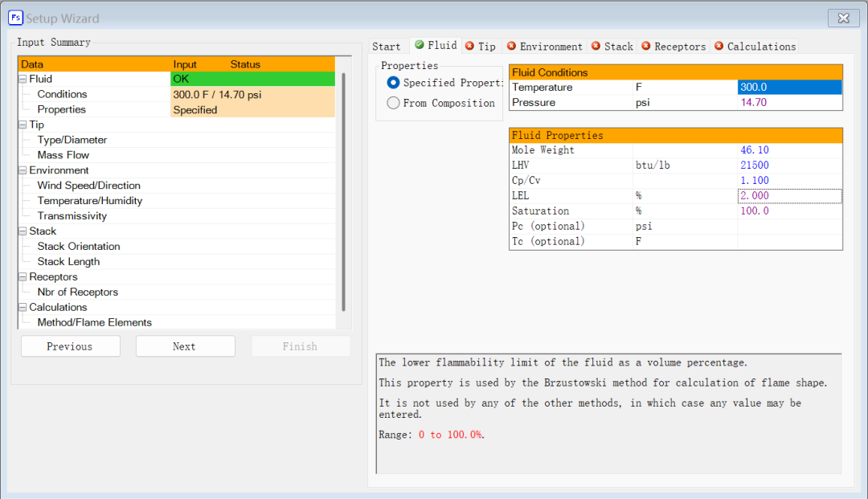Select the Specified Properties radio button
The height and width of the screenshot is (499, 868).
coord(393,83)
